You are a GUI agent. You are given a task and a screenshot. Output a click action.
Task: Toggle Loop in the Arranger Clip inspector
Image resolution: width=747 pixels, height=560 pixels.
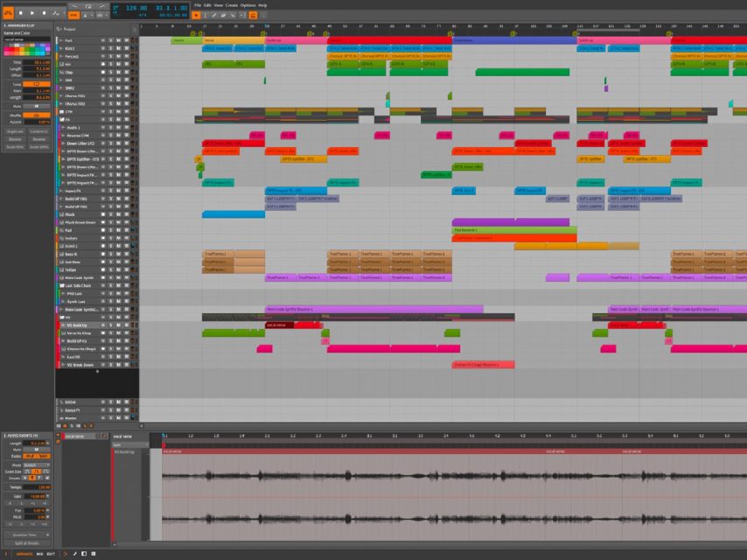click(34, 84)
